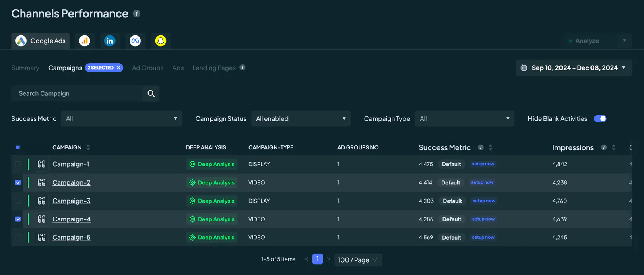This screenshot has height=275, width=644.
Task: Switch to the Ads tab
Action: point(178,68)
